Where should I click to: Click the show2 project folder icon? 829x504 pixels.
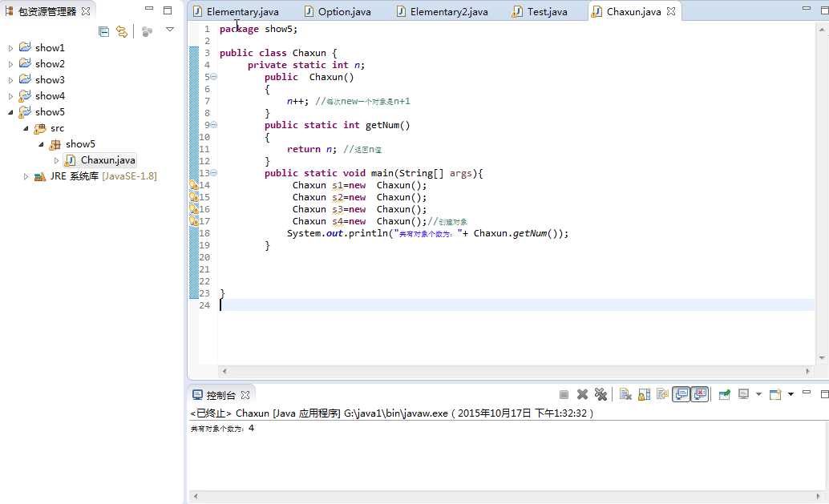pos(25,63)
